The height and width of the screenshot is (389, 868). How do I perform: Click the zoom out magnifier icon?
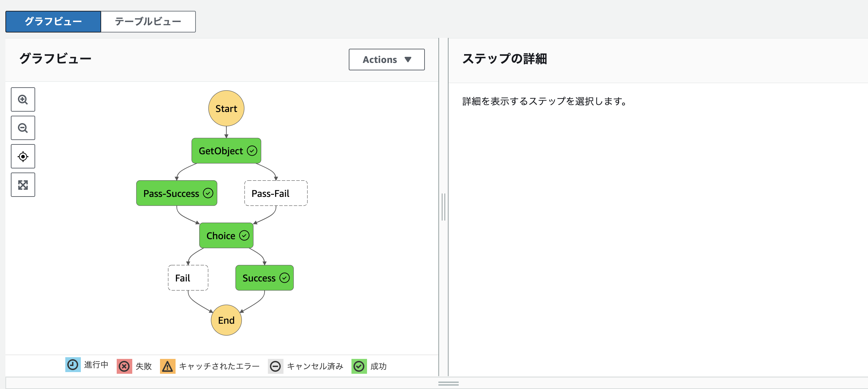pos(23,128)
